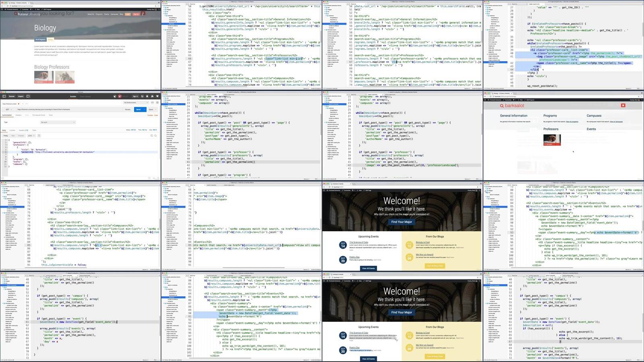Click the blue Send button
This screenshot has height=362, width=644.
coord(138,109)
